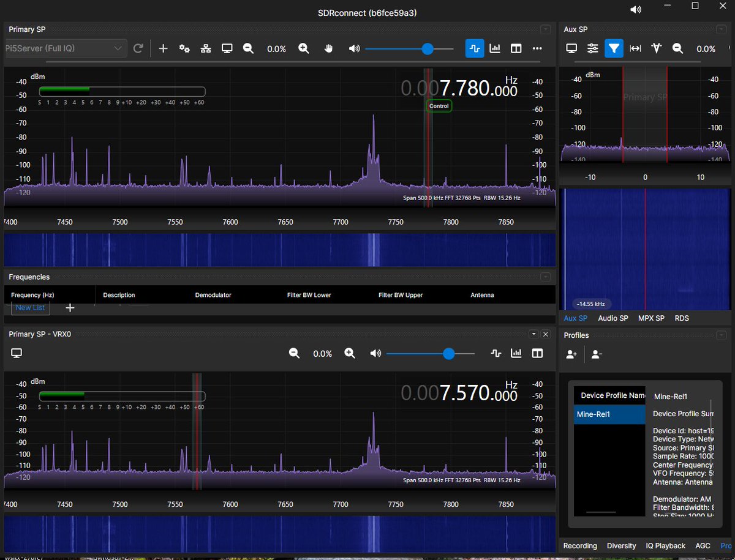Screen dimensions: 735x560
Task: Open the IQ Playback tab
Action: click(666, 545)
